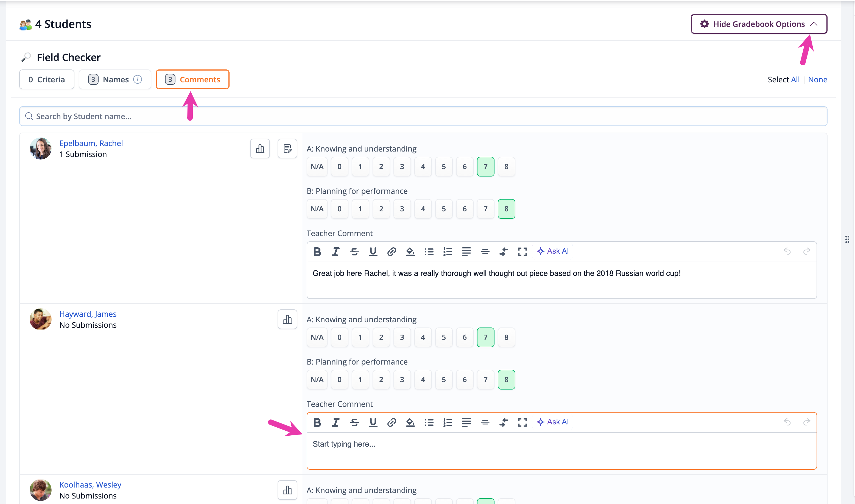855x504 pixels.
Task: Insert link in Rachel's comment editor
Action: pyautogui.click(x=392, y=252)
